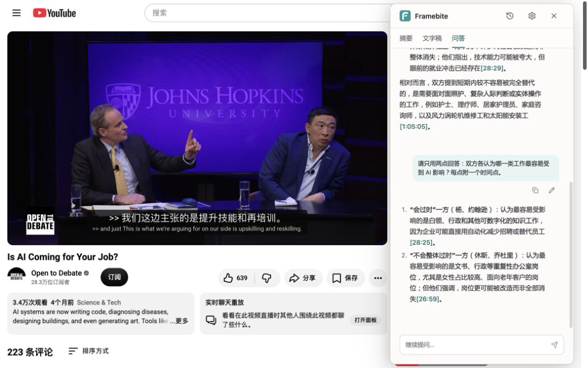
Task: Open the three-dot more actions menu
Action: [x=378, y=278]
